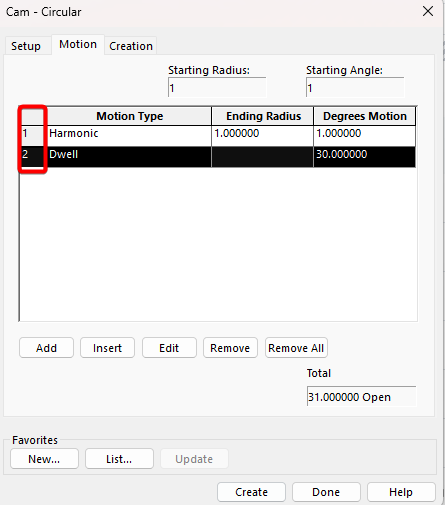Click the Favorites New... button

[x=44, y=459]
